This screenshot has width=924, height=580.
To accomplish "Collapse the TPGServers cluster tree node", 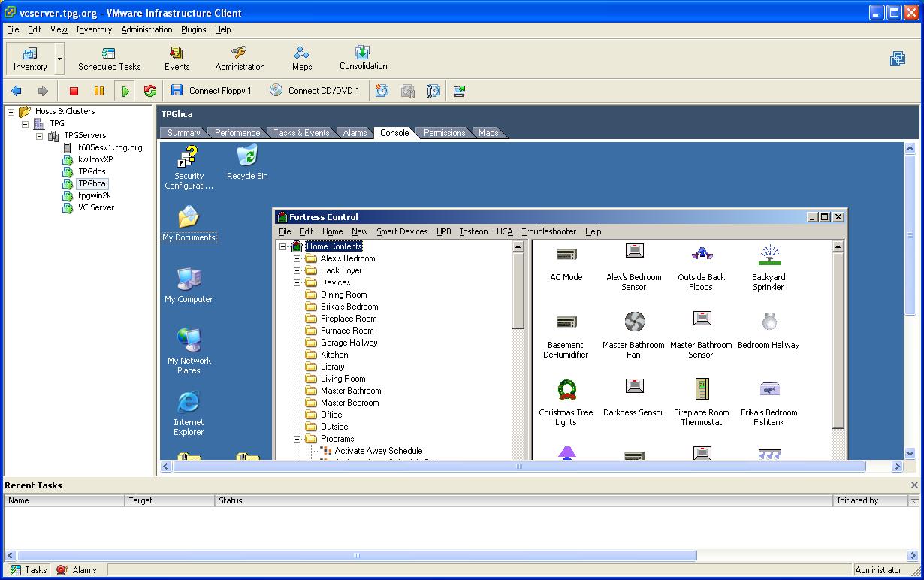I will point(40,135).
